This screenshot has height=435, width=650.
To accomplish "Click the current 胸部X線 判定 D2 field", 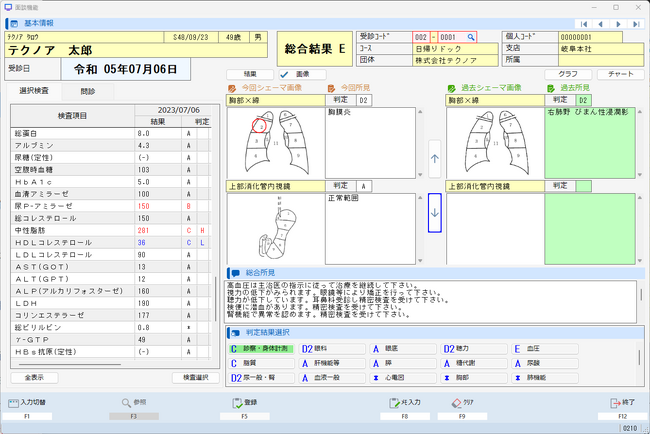I will point(364,100).
